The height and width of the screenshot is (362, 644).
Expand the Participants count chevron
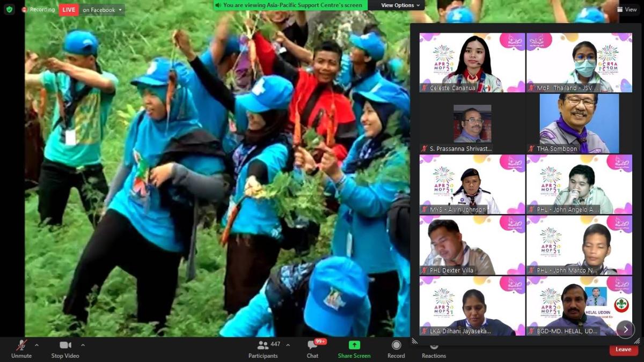(288, 345)
